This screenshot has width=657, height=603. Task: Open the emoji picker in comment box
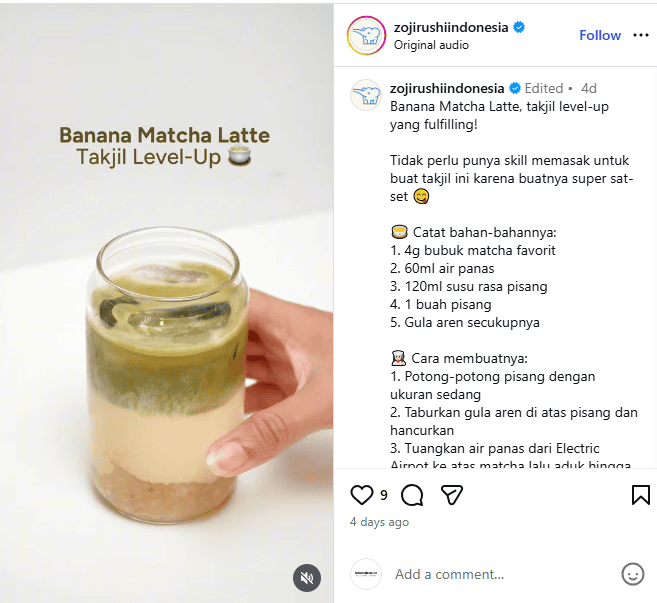(x=633, y=574)
